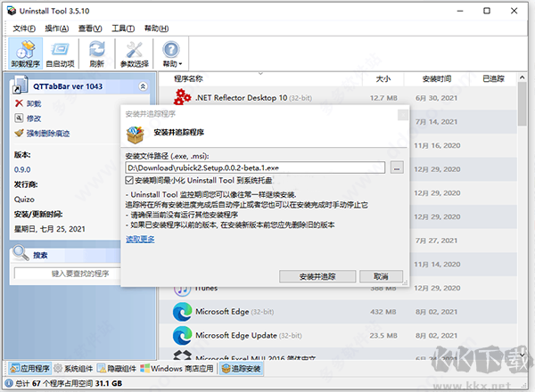Click the date cell 11月 16, 2020
Screen dimensions: 535x392
[x=437, y=145]
